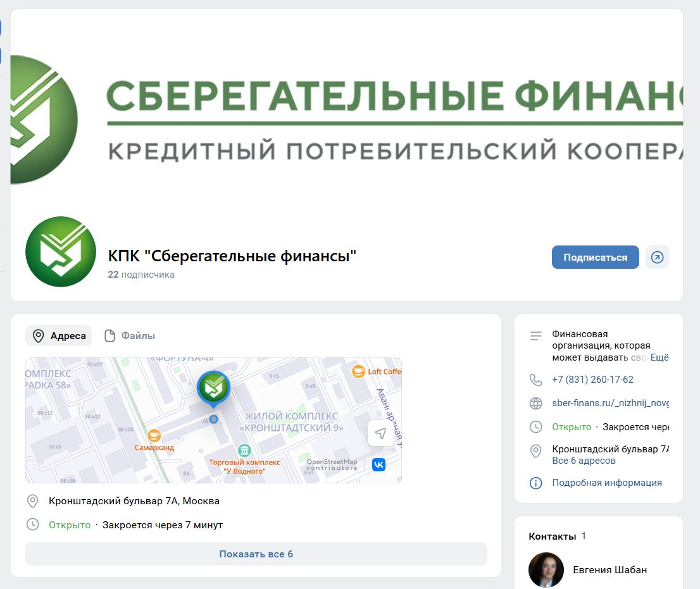Click the green map pin marker with logo

[214, 388]
